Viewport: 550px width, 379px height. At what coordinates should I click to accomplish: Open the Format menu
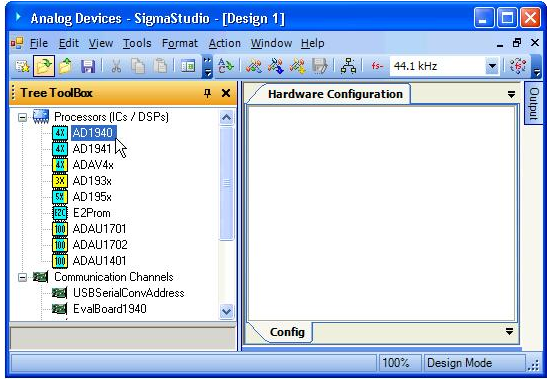pos(180,43)
